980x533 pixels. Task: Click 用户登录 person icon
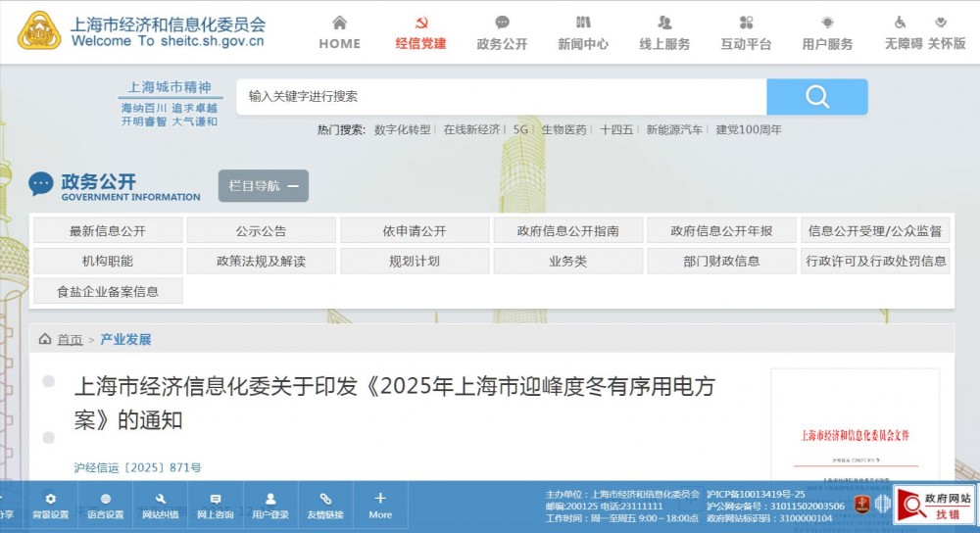pyautogui.click(x=270, y=499)
